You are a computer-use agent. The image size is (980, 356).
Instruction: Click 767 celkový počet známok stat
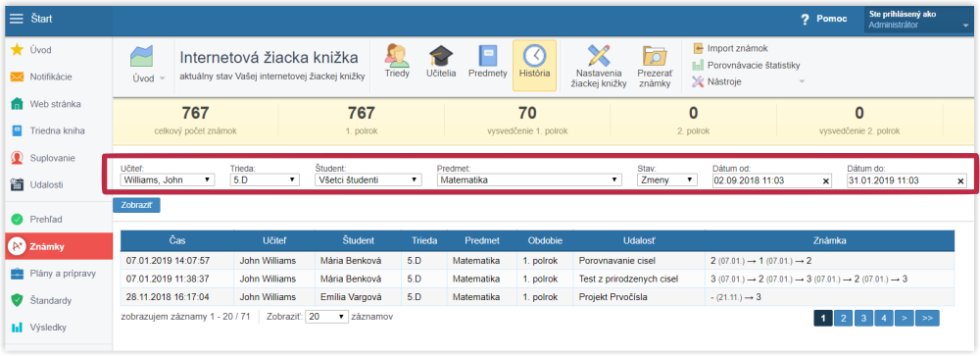195,120
